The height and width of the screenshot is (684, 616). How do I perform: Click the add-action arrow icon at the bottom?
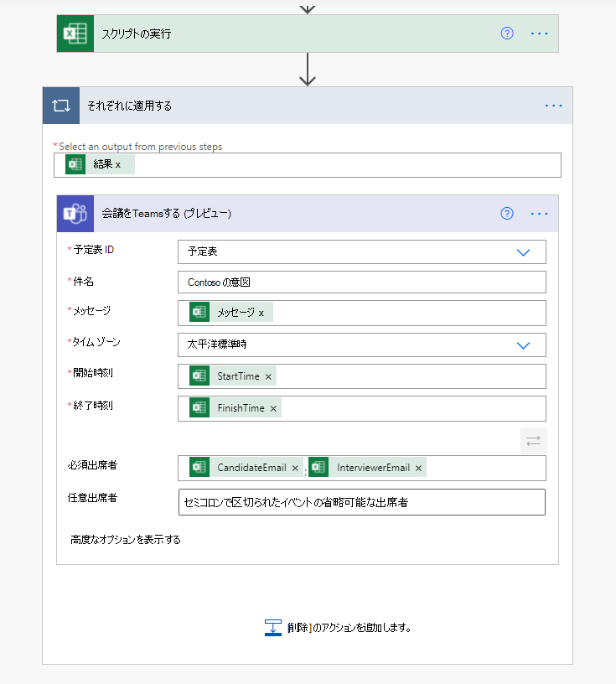point(272,626)
